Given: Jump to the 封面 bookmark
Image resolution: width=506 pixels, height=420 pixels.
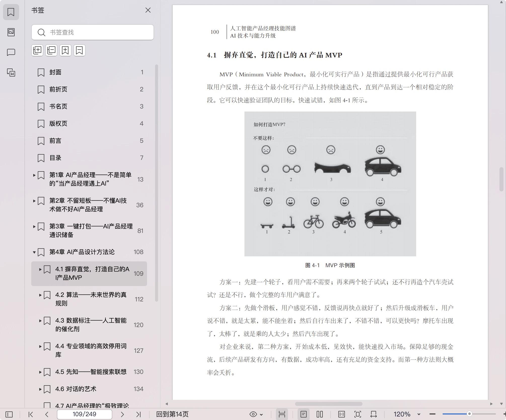Looking at the screenshot, I should click(x=89, y=72).
